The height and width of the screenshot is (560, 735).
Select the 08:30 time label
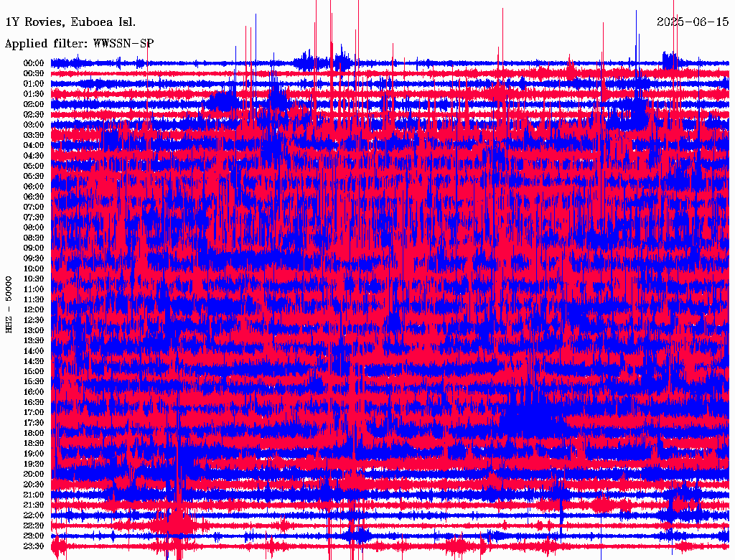34,238
